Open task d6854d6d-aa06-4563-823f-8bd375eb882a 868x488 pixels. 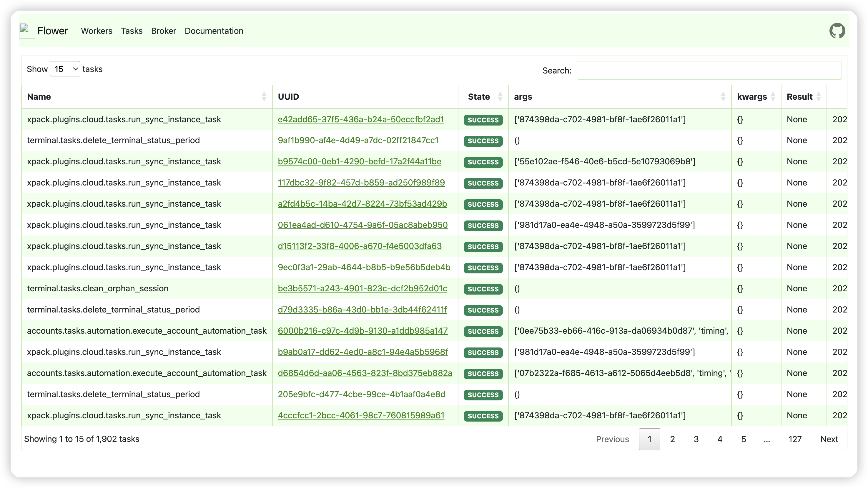[365, 374]
